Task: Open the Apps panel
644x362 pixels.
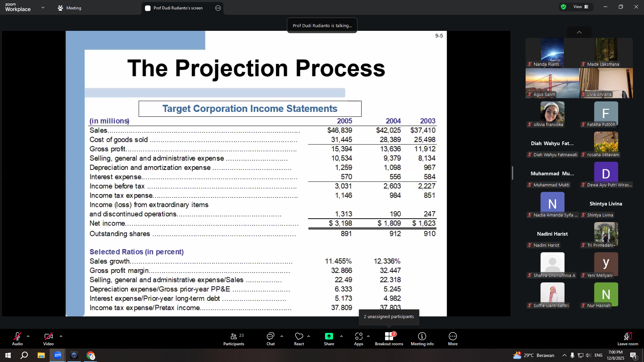Action: [x=359, y=339]
